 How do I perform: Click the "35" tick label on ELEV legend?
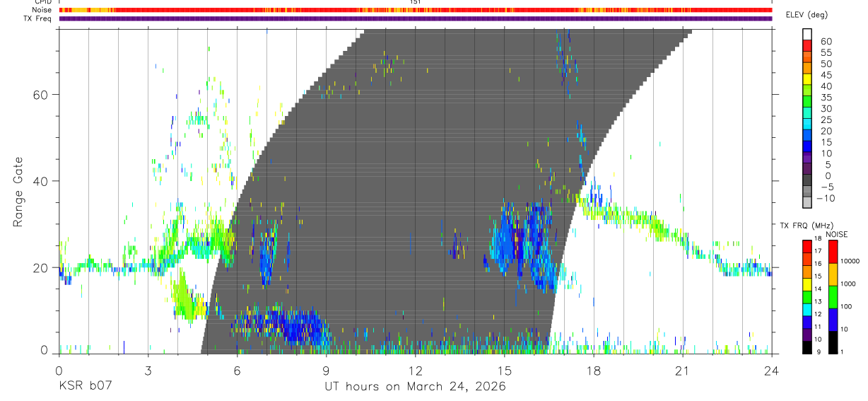tap(826, 98)
